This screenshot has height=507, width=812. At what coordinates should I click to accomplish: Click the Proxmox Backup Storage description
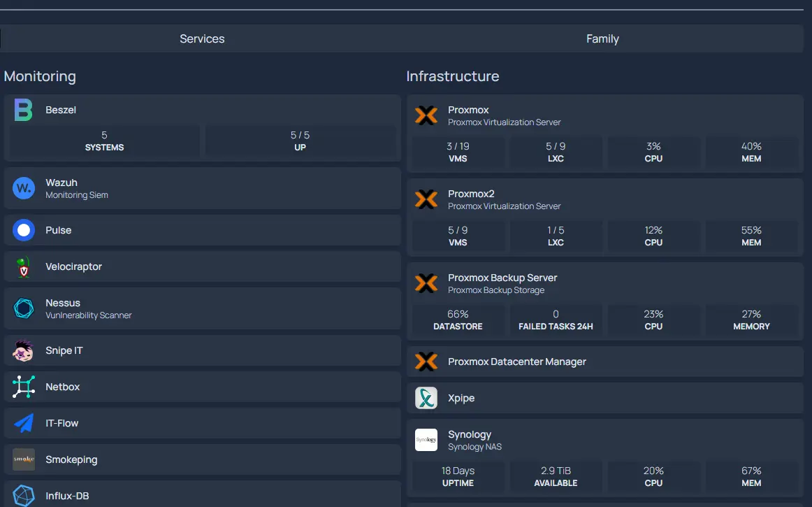[496, 290]
